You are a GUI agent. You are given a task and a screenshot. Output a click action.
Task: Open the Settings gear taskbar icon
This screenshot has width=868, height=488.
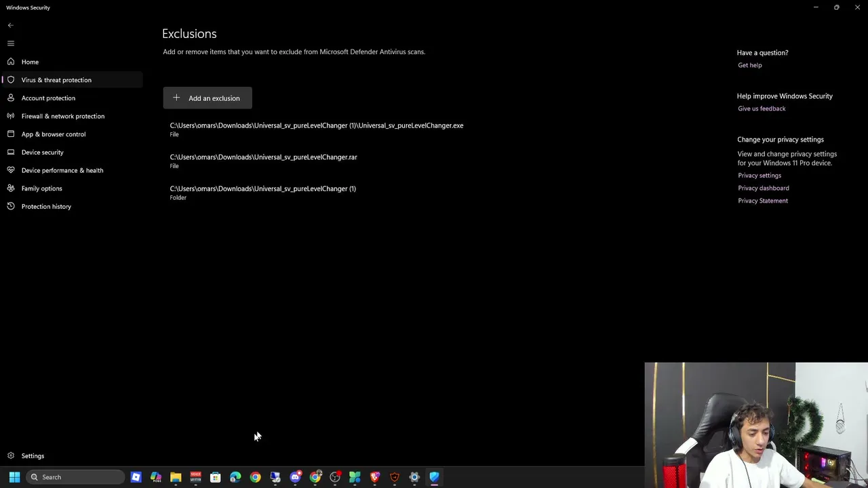point(414,477)
